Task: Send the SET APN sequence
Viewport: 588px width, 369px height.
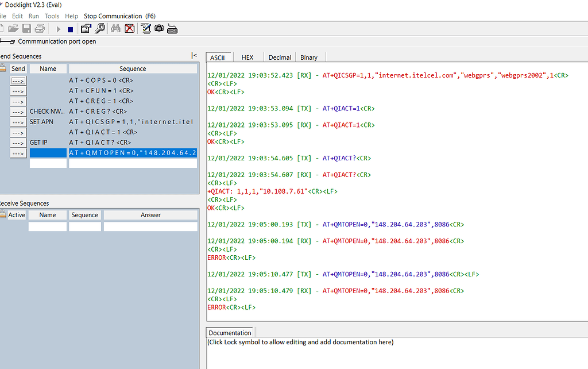Action: click(18, 121)
